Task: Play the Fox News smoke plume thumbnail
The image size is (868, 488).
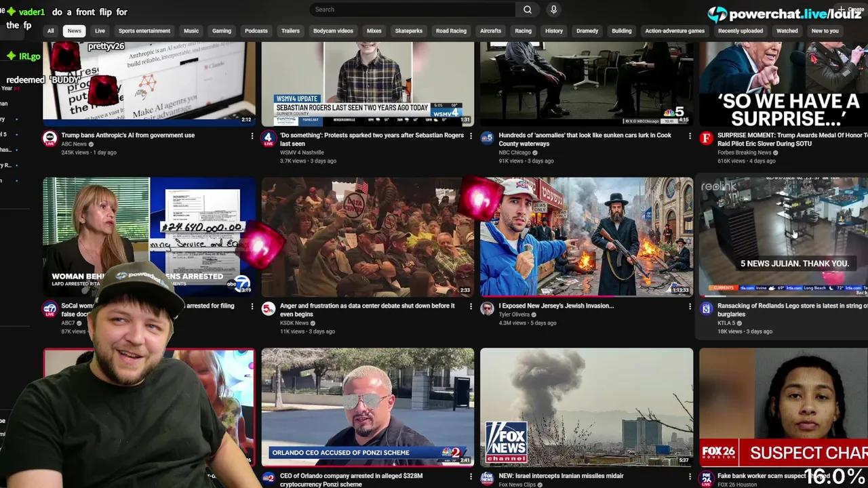Action: [x=587, y=407]
